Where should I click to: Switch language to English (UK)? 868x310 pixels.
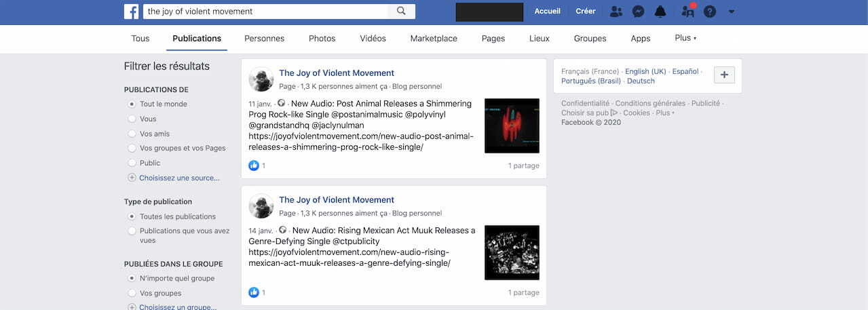point(645,71)
